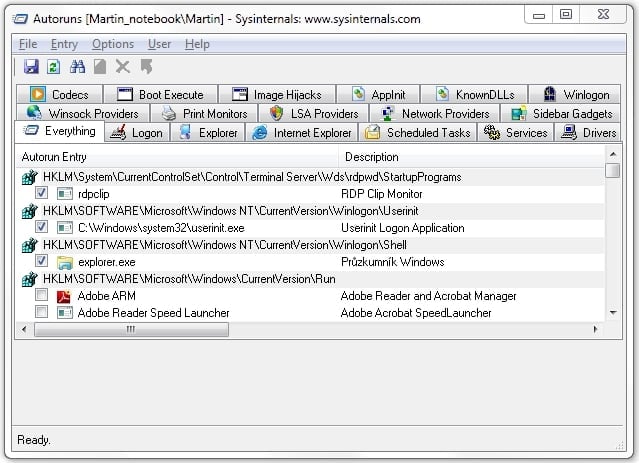Open the Print Monitors tab
639x463 pixels.
tap(204, 113)
